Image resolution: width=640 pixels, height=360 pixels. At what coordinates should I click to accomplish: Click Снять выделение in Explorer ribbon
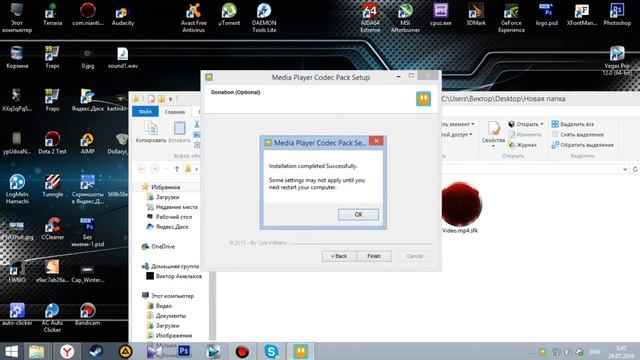(x=578, y=134)
